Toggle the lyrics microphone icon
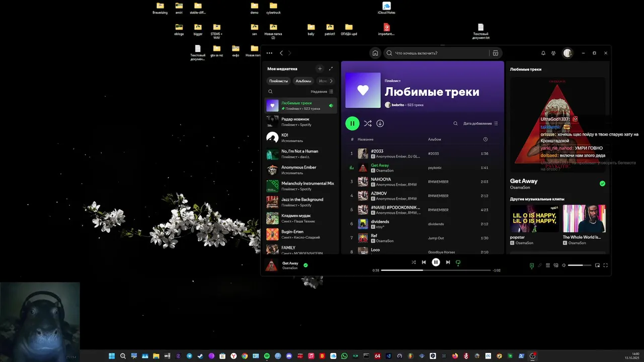Viewport: 644px width, 362px height. [540, 265]
